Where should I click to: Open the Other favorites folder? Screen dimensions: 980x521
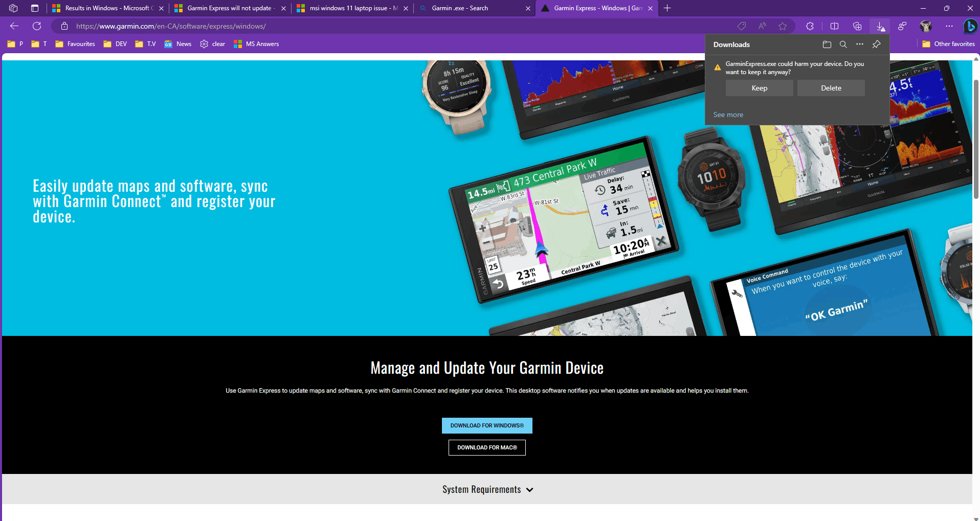[948, 44]
